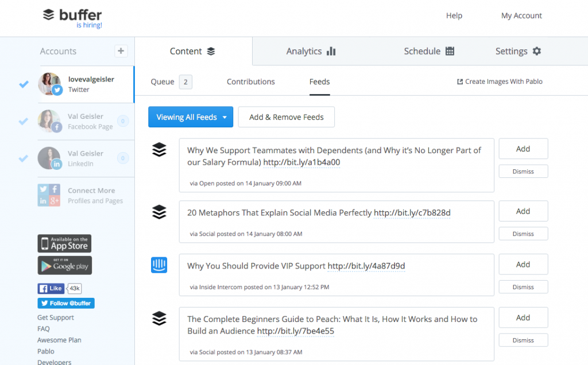Add the Peach Beginners Guide post
Image resolution: width=588 pixels, height=365 pixels.
(523, 317)
